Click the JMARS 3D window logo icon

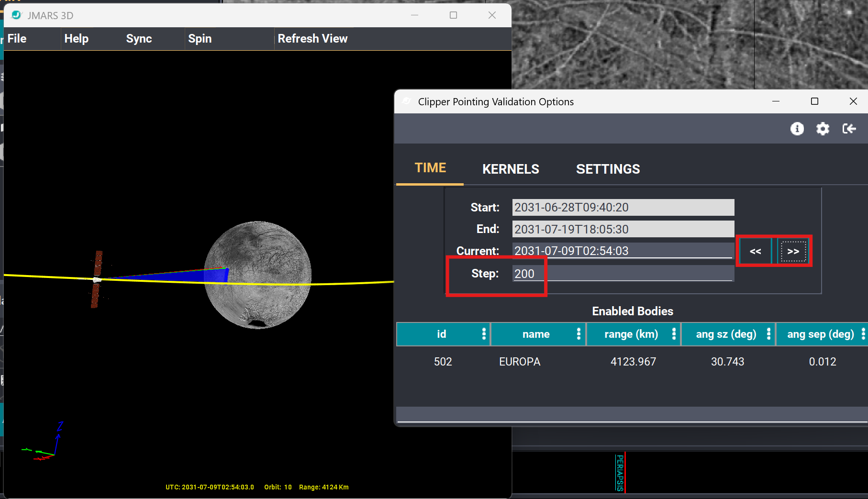[16, 15]
